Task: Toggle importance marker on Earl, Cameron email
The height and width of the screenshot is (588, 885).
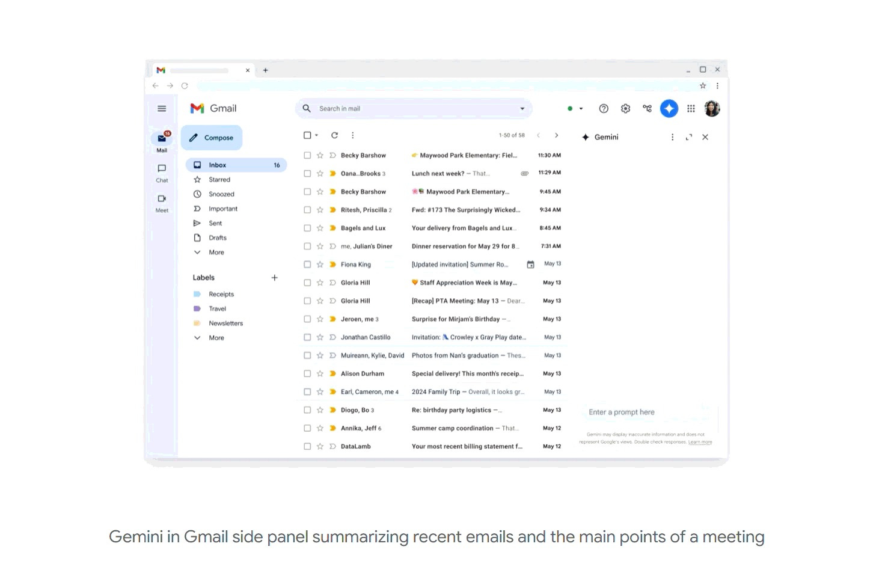Action: pyautogui.click(x=332, y=392)
